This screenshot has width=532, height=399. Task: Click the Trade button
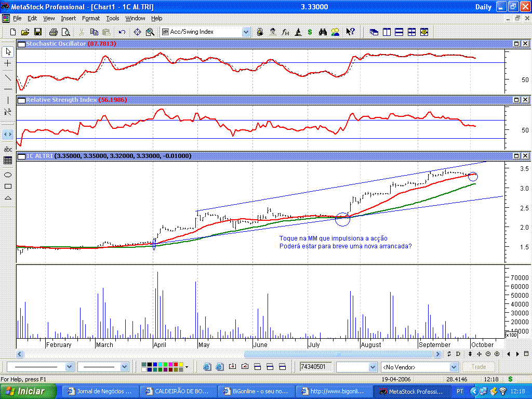click(478, 367)
